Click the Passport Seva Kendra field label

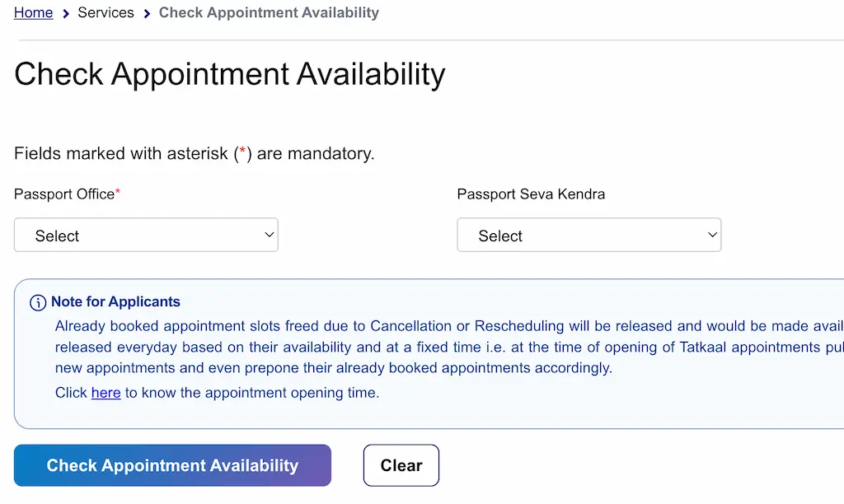point(531,194)
